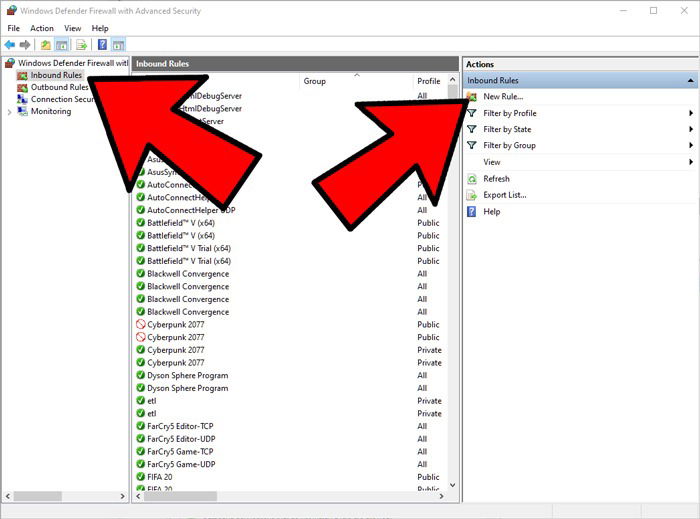Toggle Show/Hide Action Pane toolbar icon
The width and height of the screenshot is (700, 519).
tap(118, 45)
